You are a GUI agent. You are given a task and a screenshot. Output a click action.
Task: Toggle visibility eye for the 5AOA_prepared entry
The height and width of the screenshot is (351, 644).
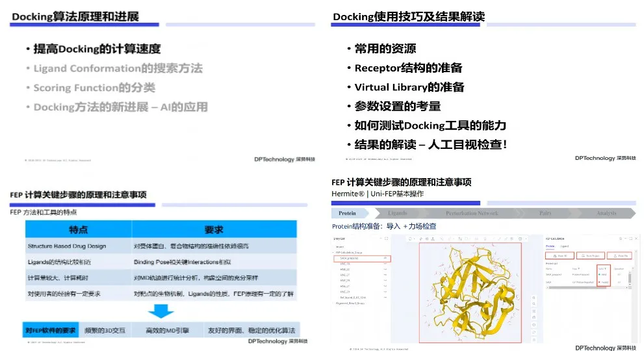pyautogui.click(x=387, y=258)
